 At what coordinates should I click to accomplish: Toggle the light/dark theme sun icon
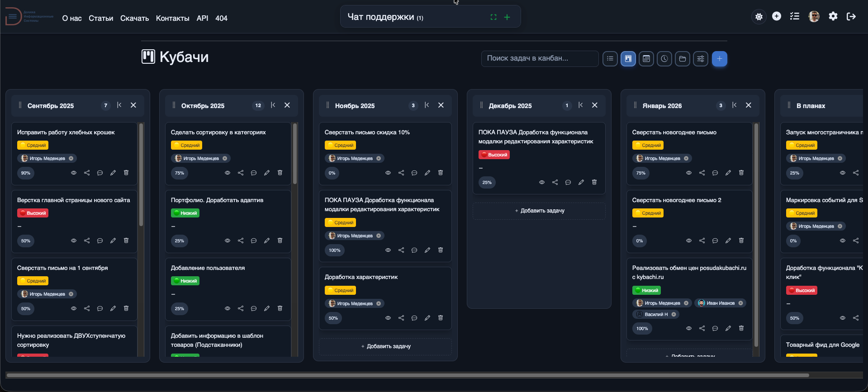[759, 17]
